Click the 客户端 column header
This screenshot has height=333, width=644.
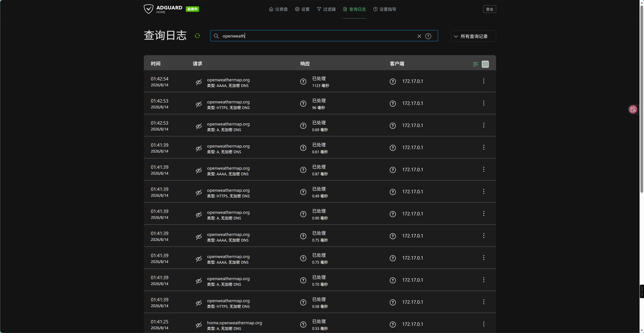[x=397, y=64]
